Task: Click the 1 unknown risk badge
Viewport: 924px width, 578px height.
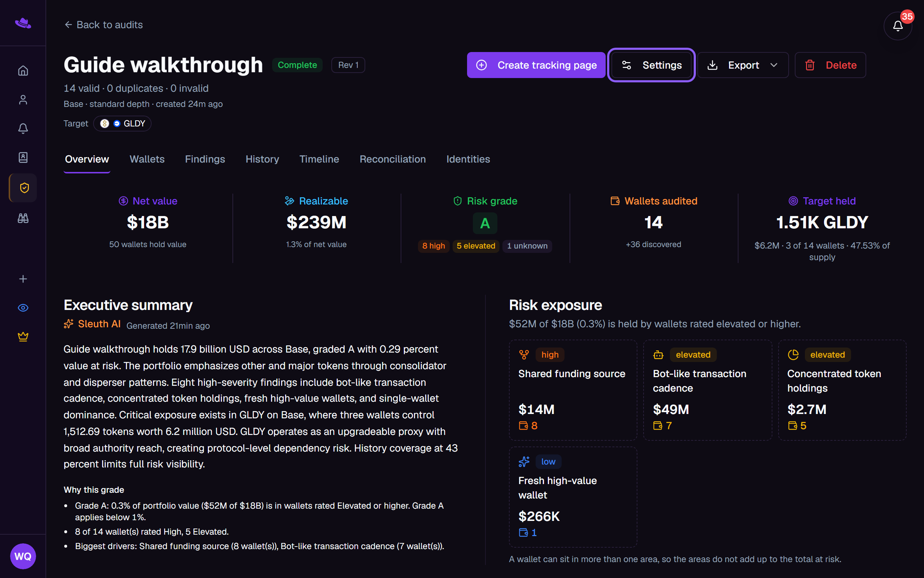Action: [x=527, y=246]
